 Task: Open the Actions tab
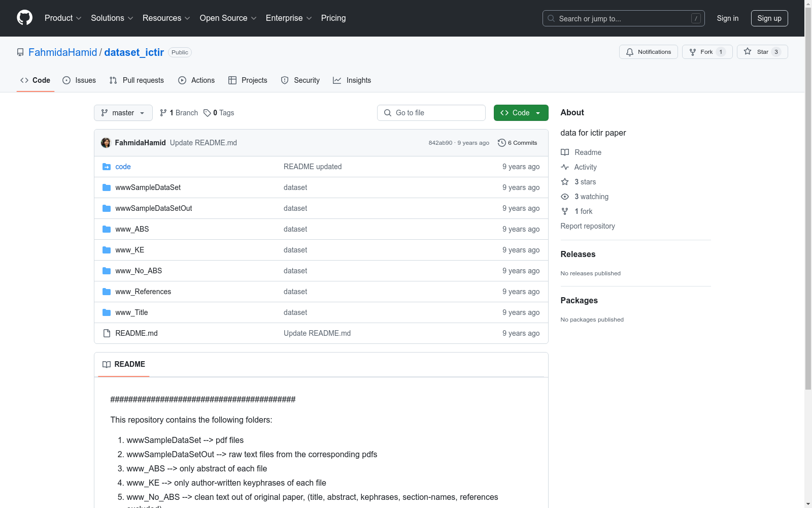click(x=196, y=80)
